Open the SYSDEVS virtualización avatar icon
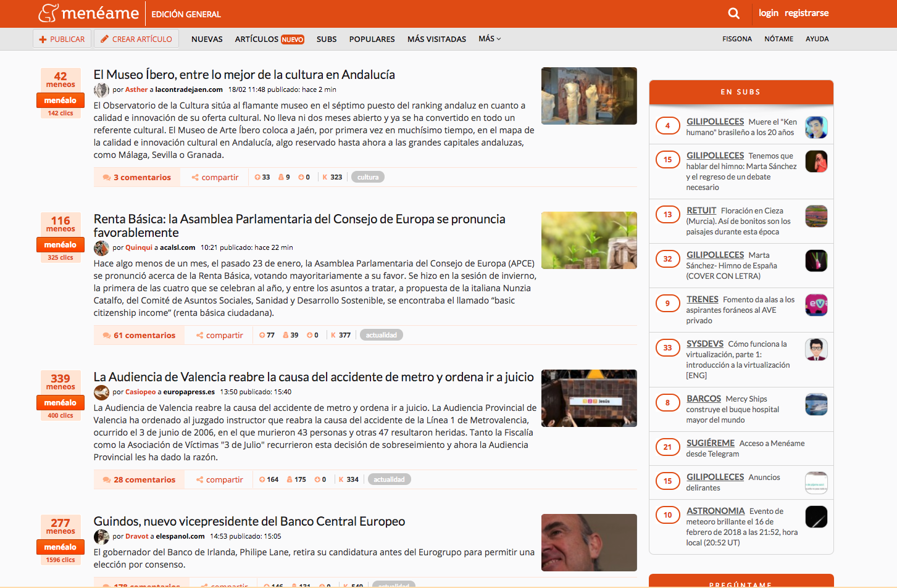 tap(816, 349)
